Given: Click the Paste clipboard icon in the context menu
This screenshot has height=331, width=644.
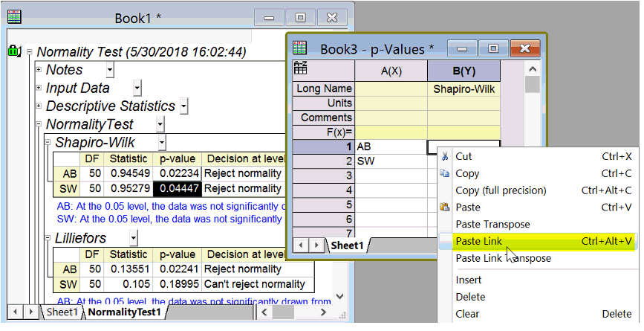Looking at the screenshot, I should click(x=445, y=207).
